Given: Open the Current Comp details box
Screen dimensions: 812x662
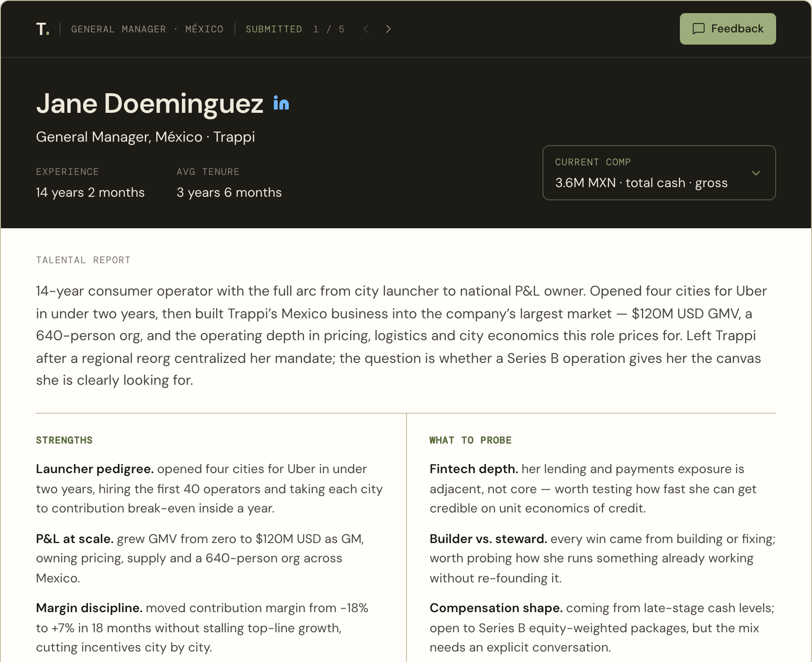Looking at the screenshot, I should pos(659,173).
